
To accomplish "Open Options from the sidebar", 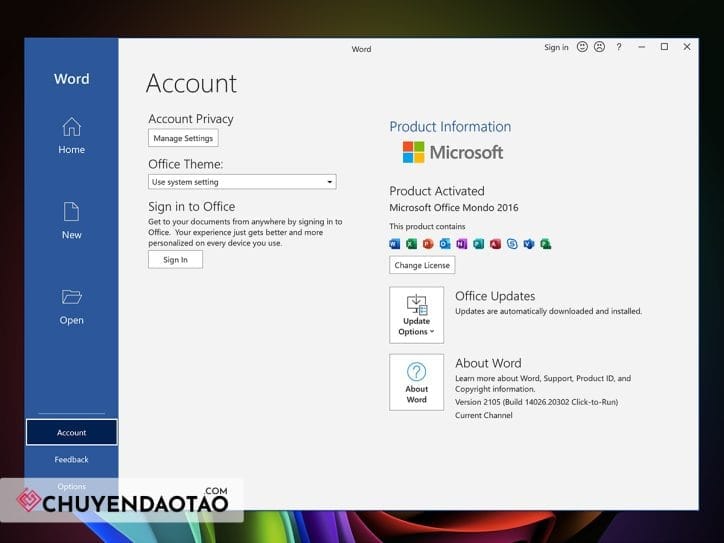I will click(72, 486).
